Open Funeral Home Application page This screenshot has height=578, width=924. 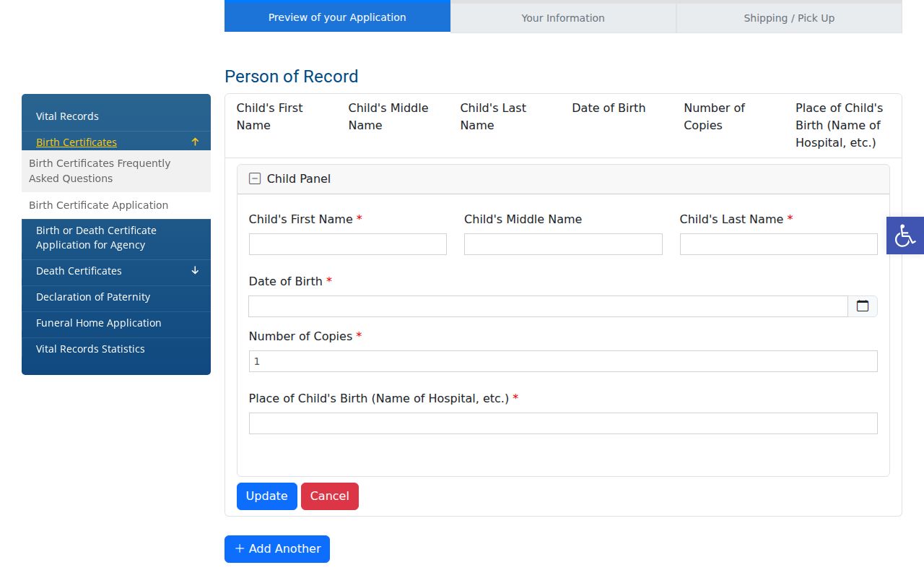coord(99,323)
